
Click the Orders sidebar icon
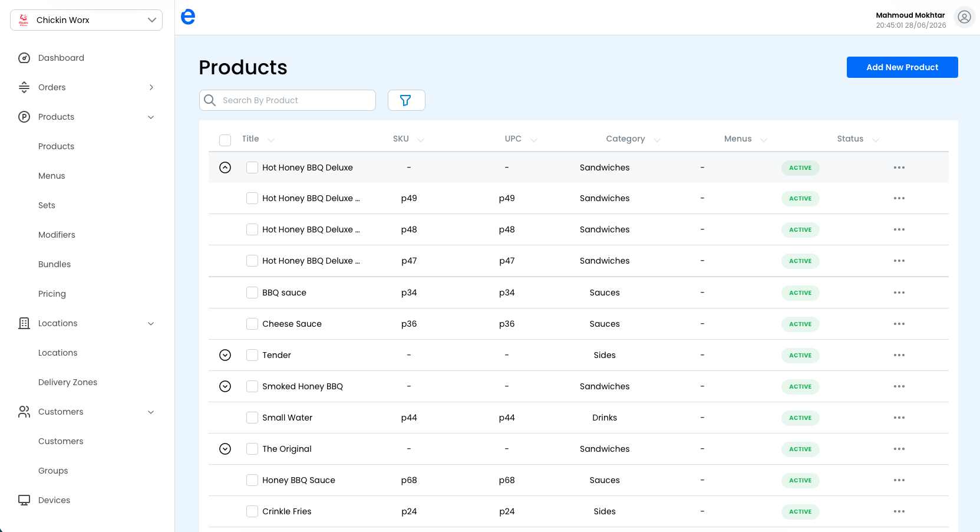(24, 87)
